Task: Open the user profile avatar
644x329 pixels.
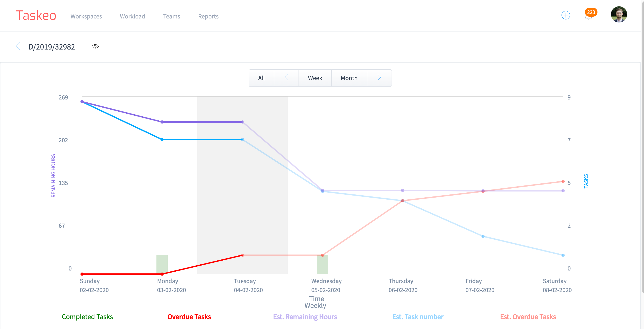Action: click(x=619, y=14)
